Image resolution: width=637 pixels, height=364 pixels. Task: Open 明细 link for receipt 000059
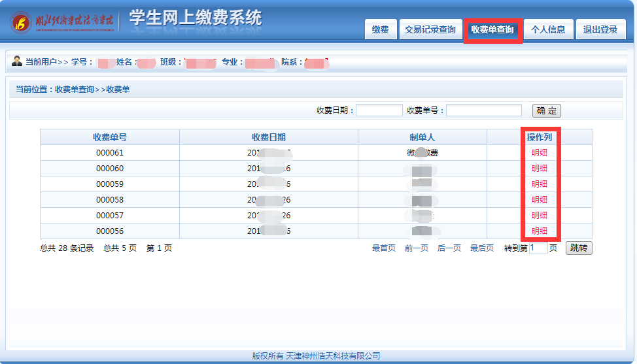[x=540, y=184]
